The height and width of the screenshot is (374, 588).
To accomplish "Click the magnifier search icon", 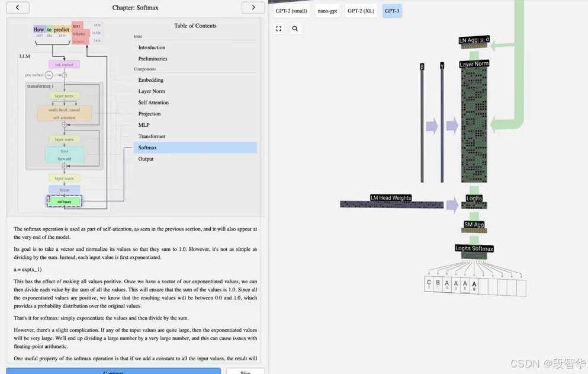I will (x=295, y=28).
